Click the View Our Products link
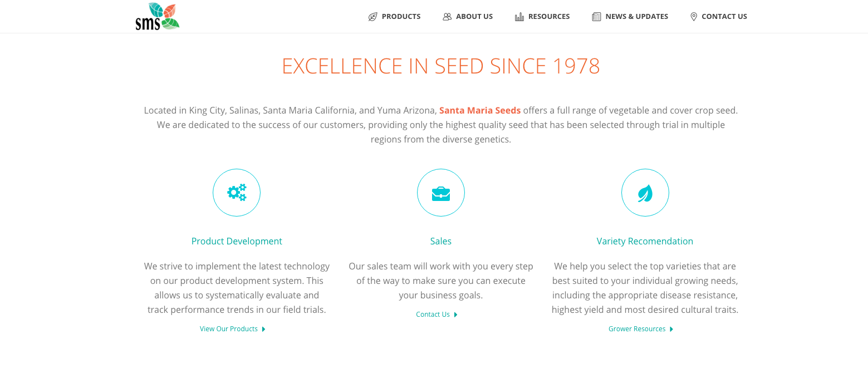This screenshot has height=378, width=868. coord(228,328)
